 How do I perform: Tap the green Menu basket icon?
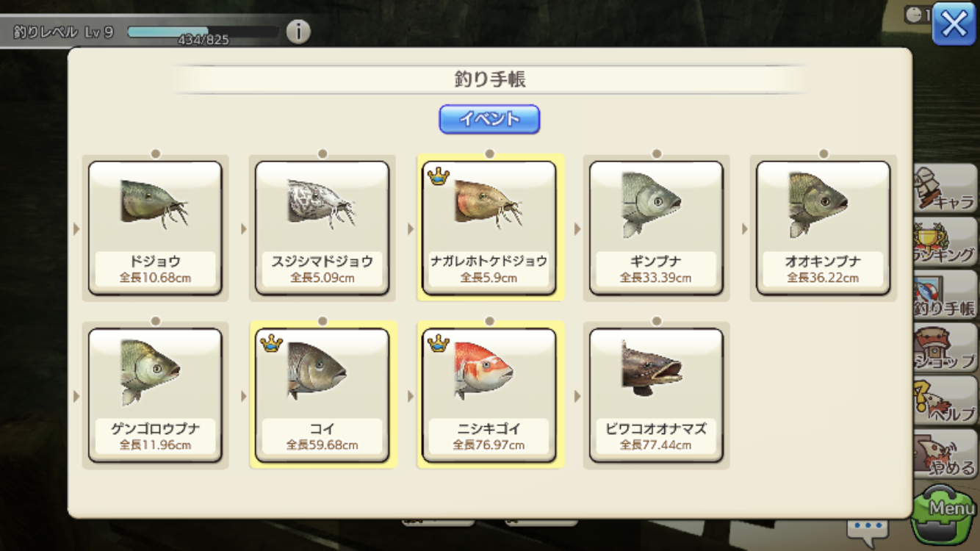coord(945,514)
